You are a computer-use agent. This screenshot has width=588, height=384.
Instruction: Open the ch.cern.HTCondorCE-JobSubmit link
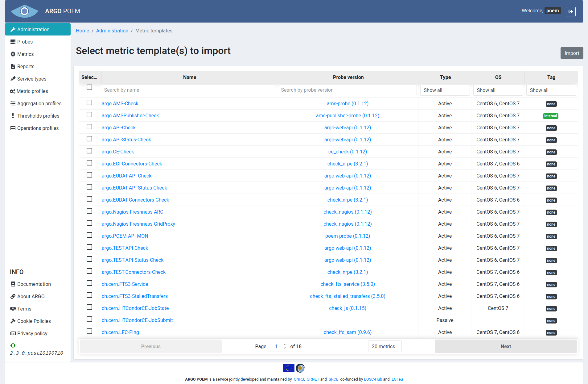137,320
